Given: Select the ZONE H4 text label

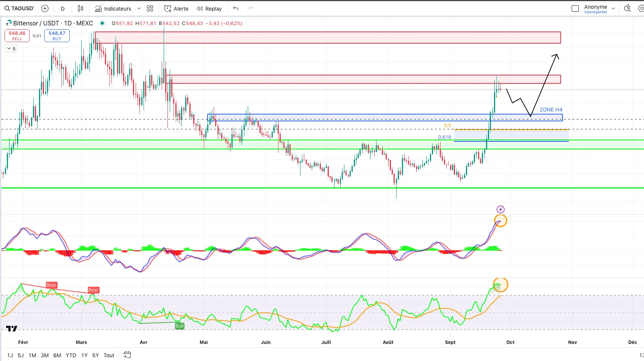Looking at the screenshot, I should pos(551,110).
